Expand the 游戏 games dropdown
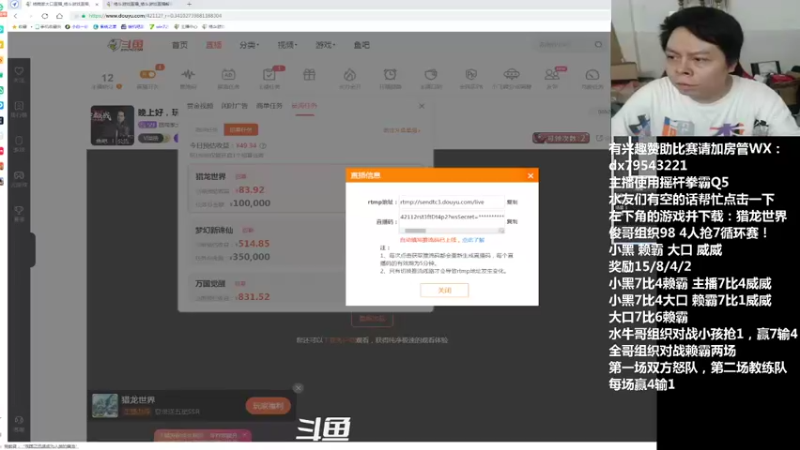Screen dimensions: 800x450 pyautogui.click(x=325, y=45)
